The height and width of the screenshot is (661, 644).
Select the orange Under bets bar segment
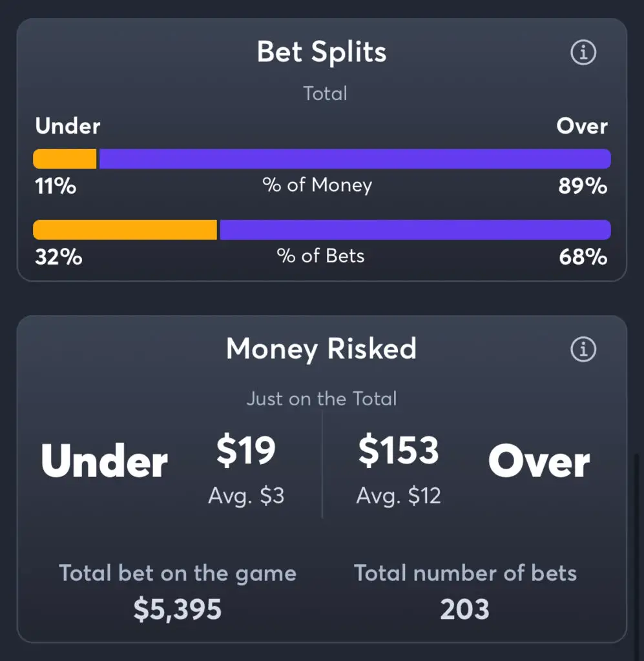click(125, 230)
